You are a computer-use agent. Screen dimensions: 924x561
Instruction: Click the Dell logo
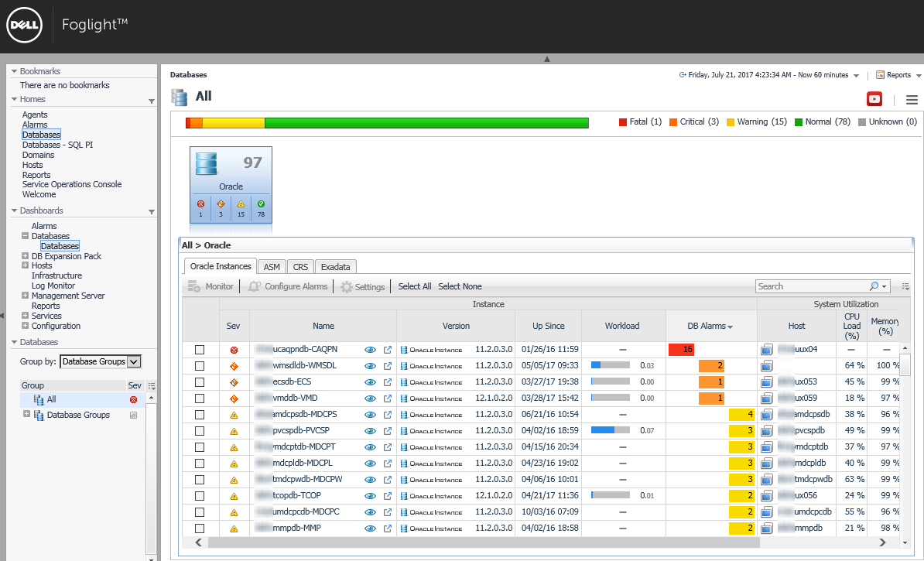pos(24,25)
